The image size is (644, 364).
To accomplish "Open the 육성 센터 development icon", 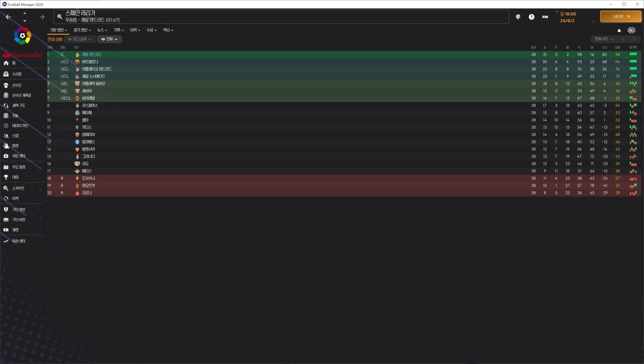I will 6,241.
